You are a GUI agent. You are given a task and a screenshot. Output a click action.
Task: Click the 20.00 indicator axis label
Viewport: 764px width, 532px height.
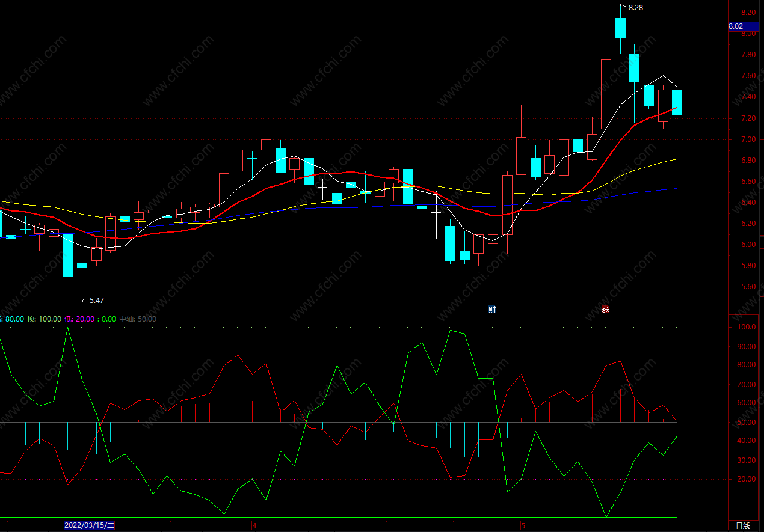(746, 479)
